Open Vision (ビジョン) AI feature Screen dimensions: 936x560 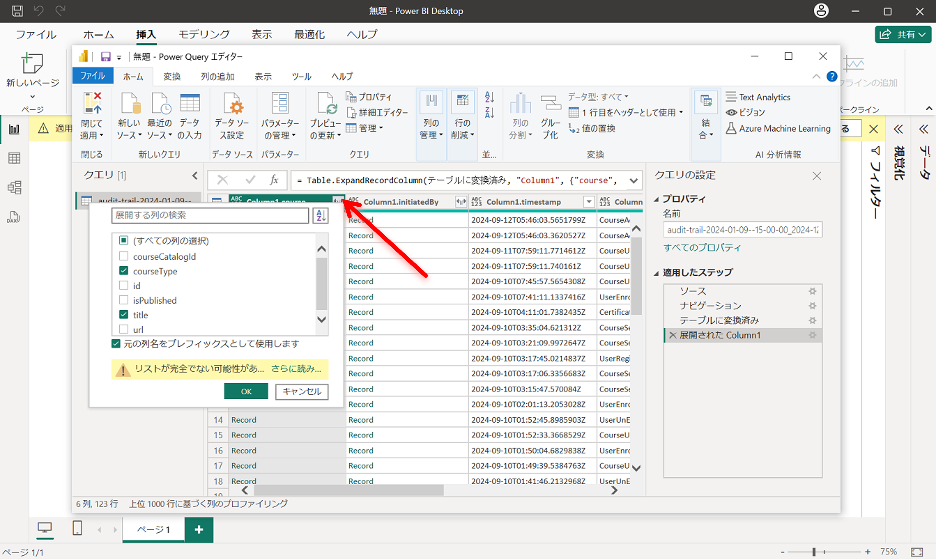[745, 112]
